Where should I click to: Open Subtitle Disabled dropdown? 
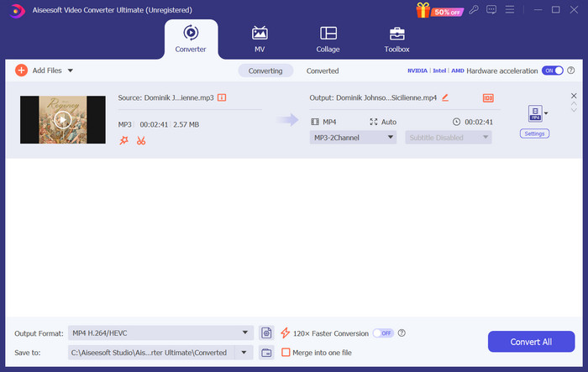pos(449,138)
